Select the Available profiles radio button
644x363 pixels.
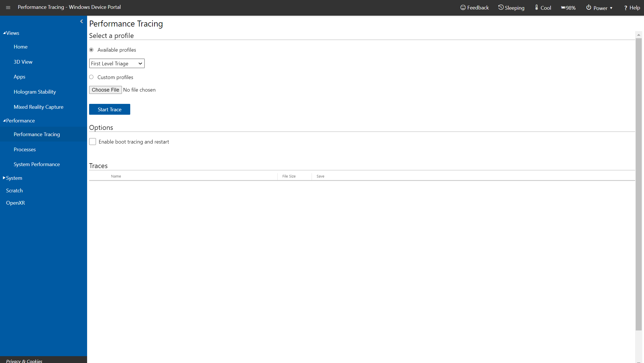(x=92, y=50)
